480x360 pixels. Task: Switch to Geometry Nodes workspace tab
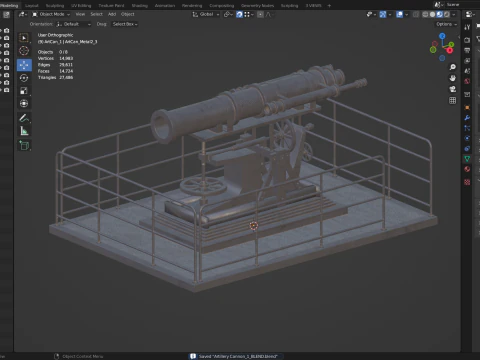pyautogui.click(x=257, y=5)
